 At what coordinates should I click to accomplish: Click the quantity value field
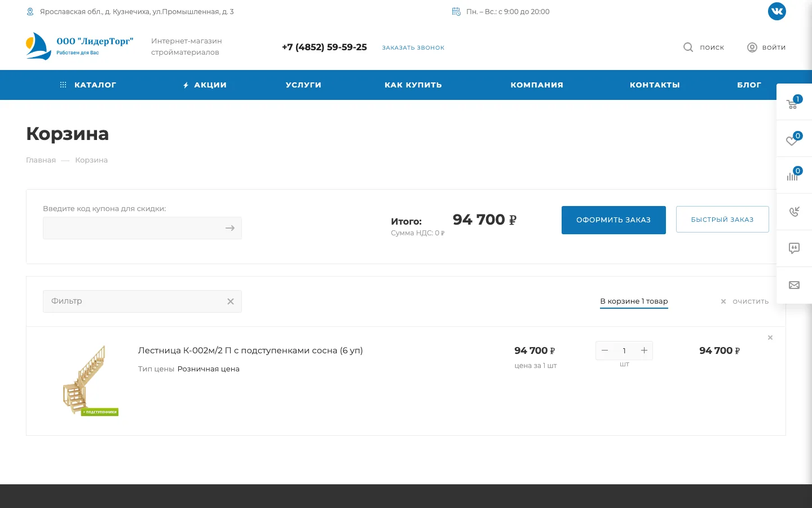[624, 351]
